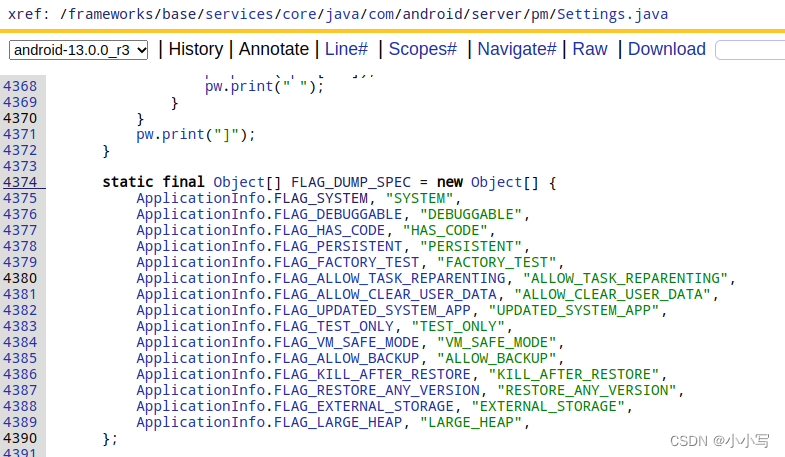Viewport: 785px width, 457px height.
Task: Toggle Scopes# display
Action: pos(422,49)
